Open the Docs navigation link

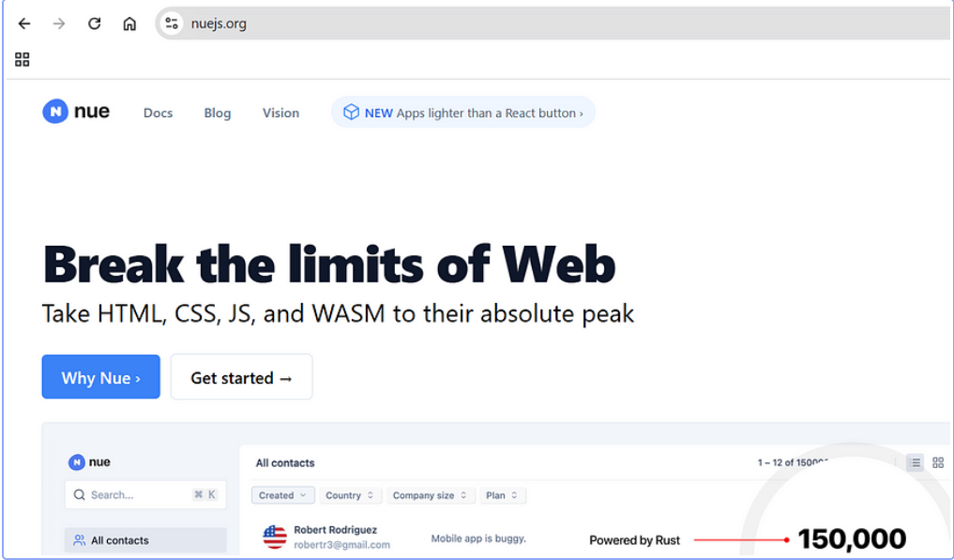159,114
